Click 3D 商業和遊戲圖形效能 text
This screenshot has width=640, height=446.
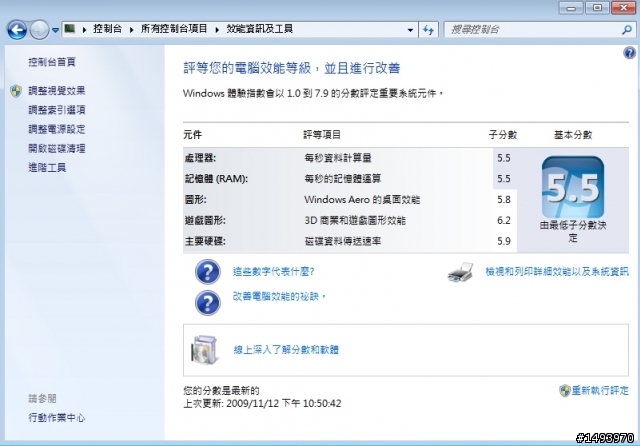355,220
